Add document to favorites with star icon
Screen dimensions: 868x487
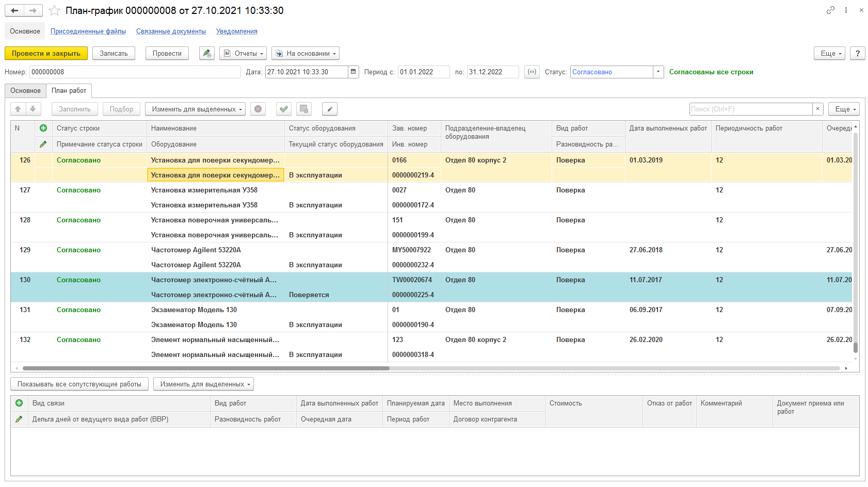pyautogui.click(x=54, y=11)
